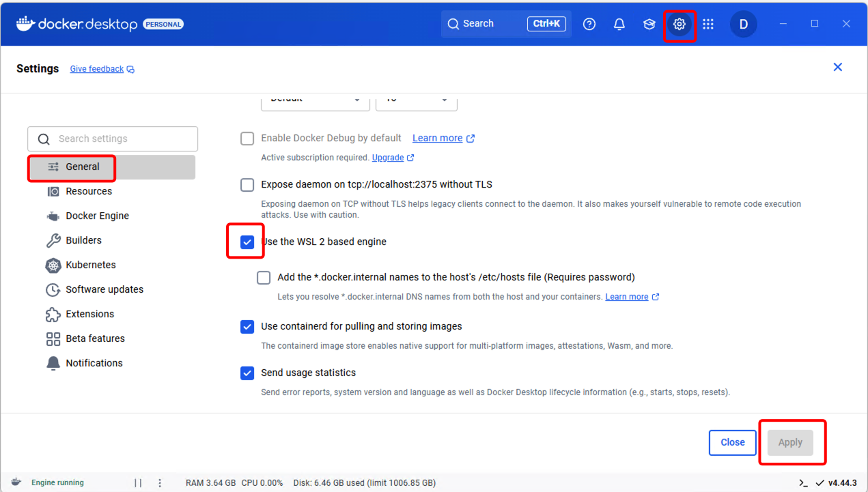The image size is (868, 492).
Task: Enable Expose daemon on tcp://localhost:2375 checkbox
Action: click(x=247, y=185)
